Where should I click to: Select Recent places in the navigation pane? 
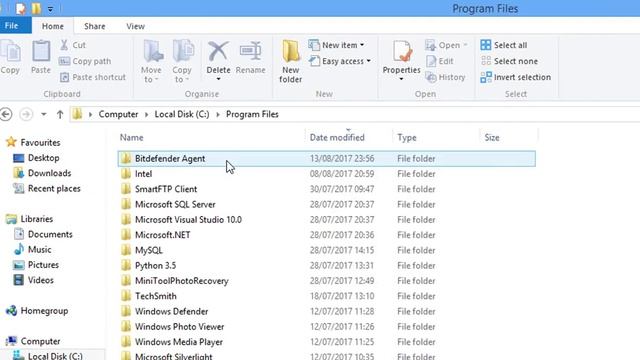pyautogui.click(x=47, y=189)
